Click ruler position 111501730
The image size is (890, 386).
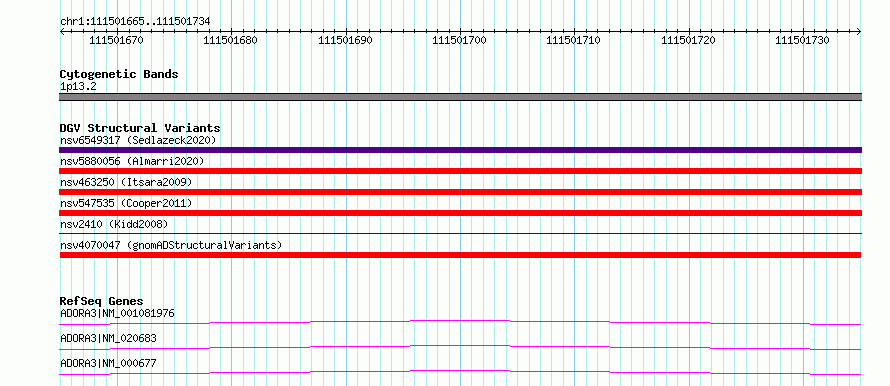(x=803, y=40)
